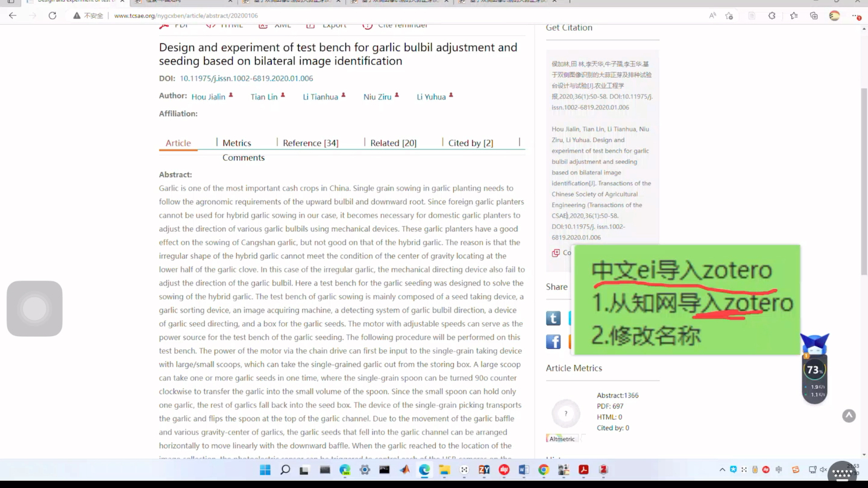The height and width of the screenshot is (488, 868).
Task: Open the taskbar Search icon
Action: (x=285, y=470)
